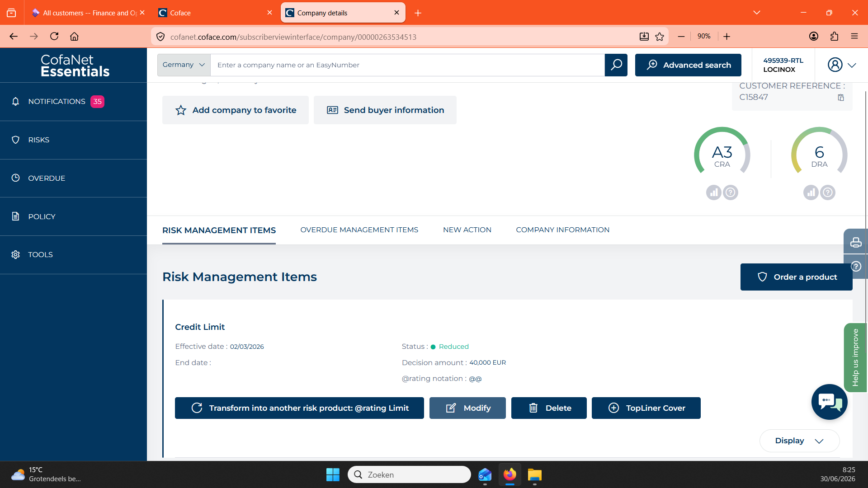868x488 pixels.
Task: Open the chat bubble widget
Action: pos(829,402)
